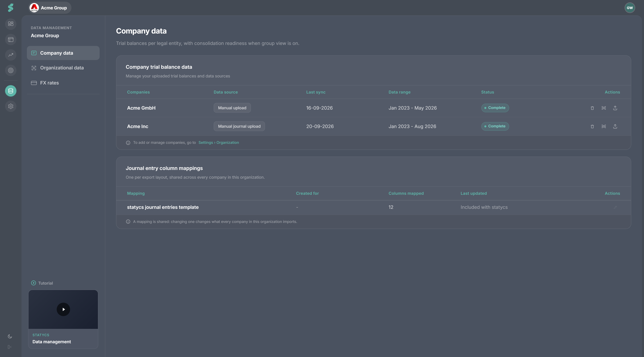The height and width of the screenshot is (357, 644).
Task: Open the mapping icon for Acme GmbH
Action: [604, 108]
